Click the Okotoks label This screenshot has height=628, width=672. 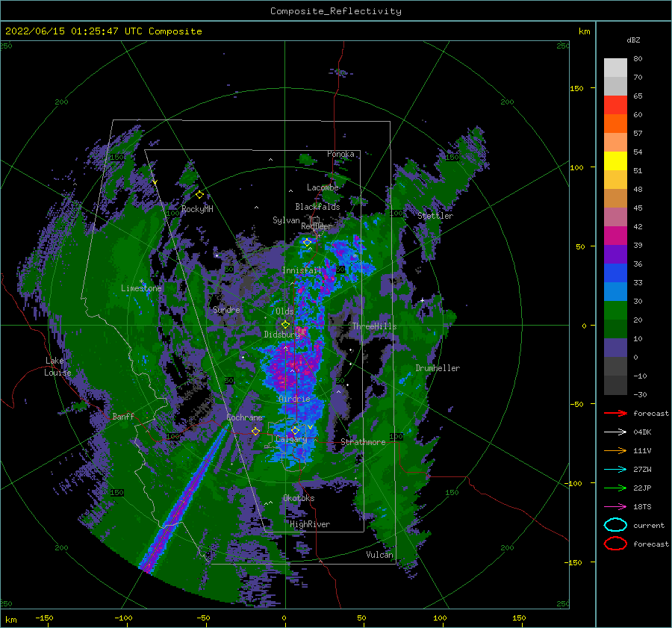tap(299, 498)
